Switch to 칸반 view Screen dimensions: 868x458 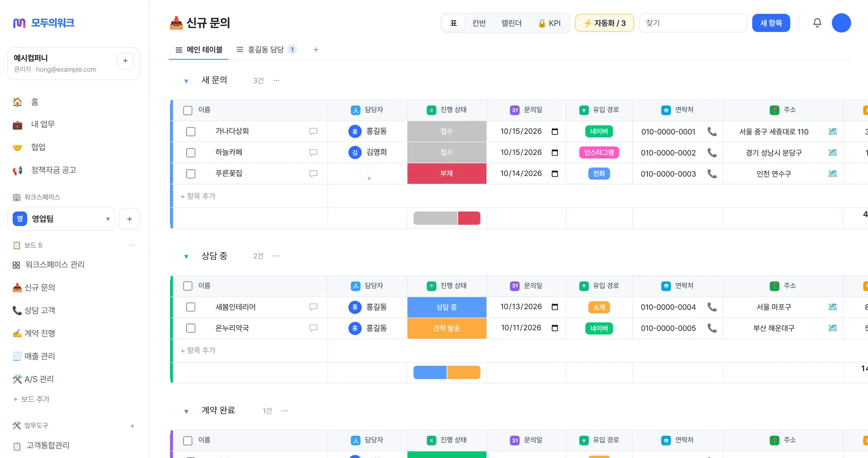click(479, 23)
